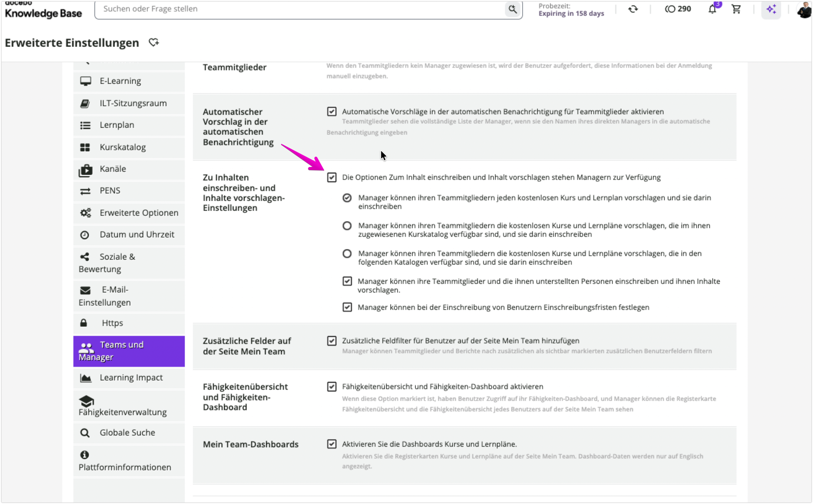Click the Datum und Uhrzeit clock icon

point(84,235)
